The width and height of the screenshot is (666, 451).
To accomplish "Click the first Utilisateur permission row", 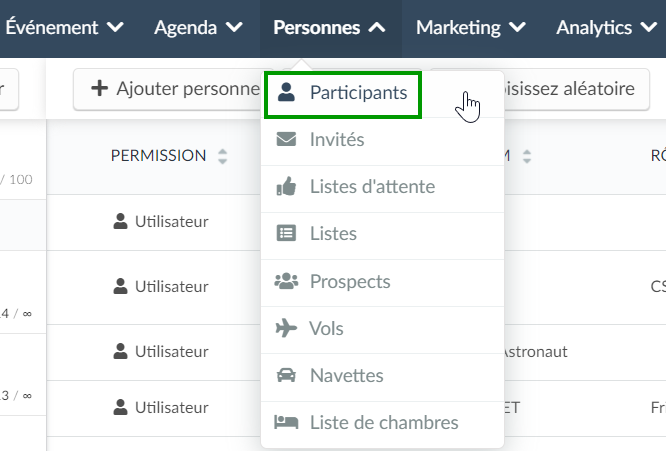I will [x=161, y=221].
